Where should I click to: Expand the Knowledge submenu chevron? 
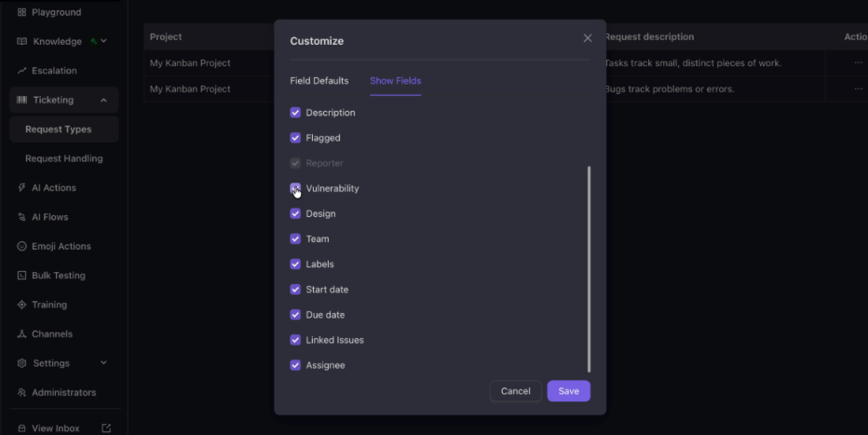coord(103,41)
